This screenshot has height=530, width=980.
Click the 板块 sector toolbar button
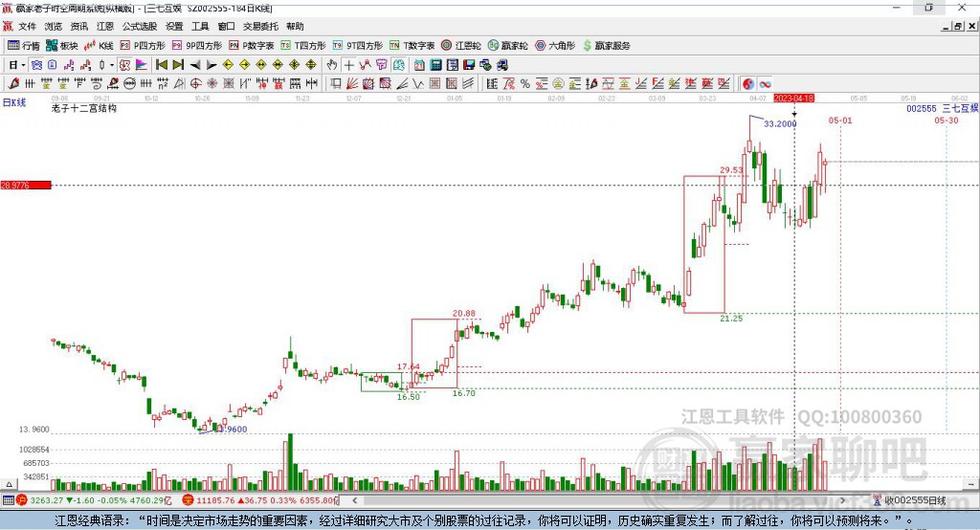tap(62, 46)
